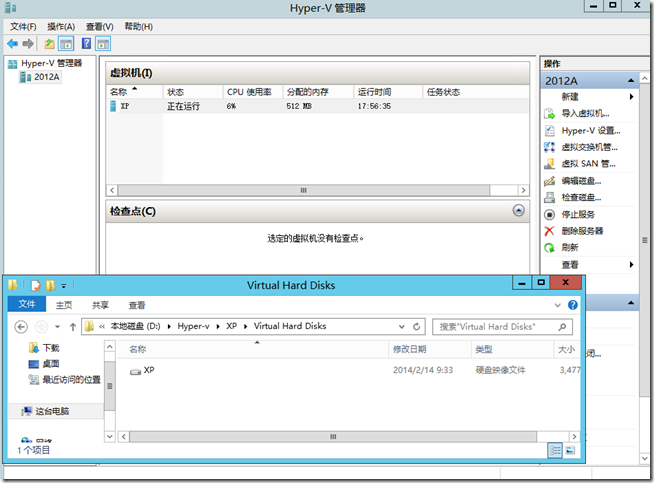The width and height of the screenshot is (654, 483).
Task: Open the 帮助(H) menu
Action: (x=138, y=27)
